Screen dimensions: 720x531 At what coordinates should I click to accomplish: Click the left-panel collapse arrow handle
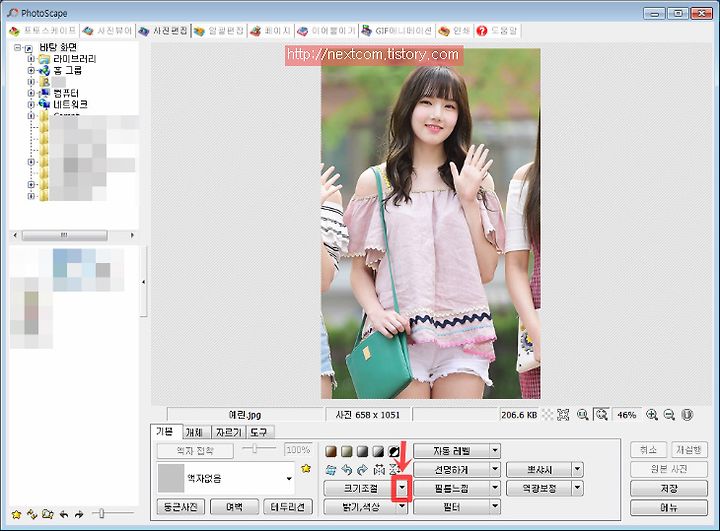click(144, 282)
